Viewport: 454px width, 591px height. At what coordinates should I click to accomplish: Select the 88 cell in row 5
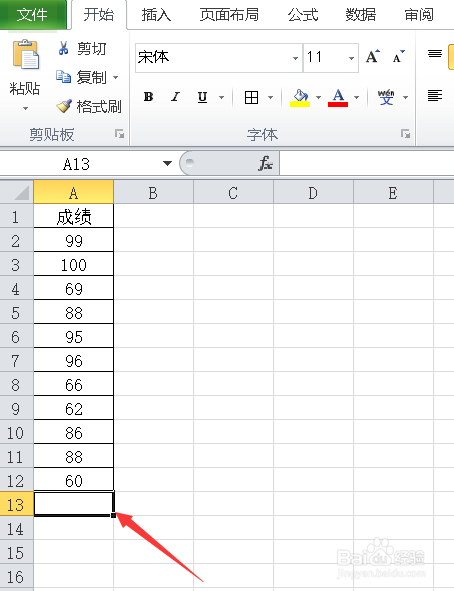[x=73, y=312]
